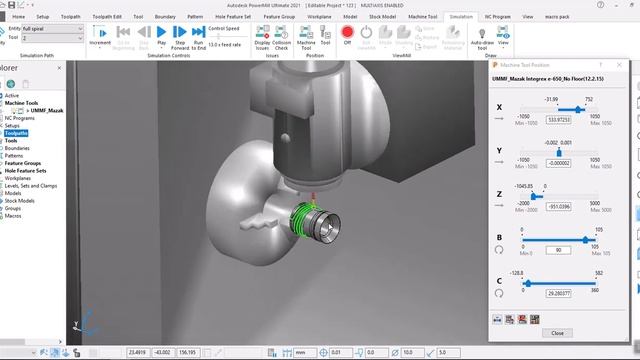The image size is (640, 360).
Task: Click the Close button in Machine Tool Position
Action: [x=557, y=333]
